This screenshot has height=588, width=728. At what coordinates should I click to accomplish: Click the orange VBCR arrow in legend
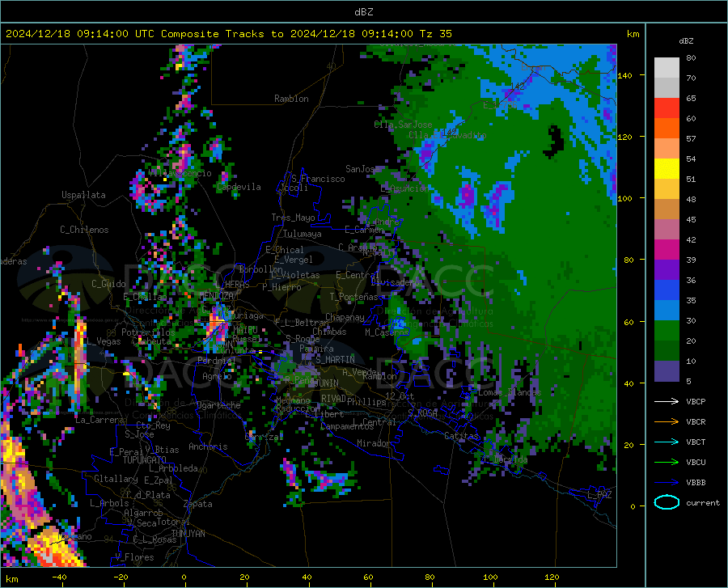667,422
